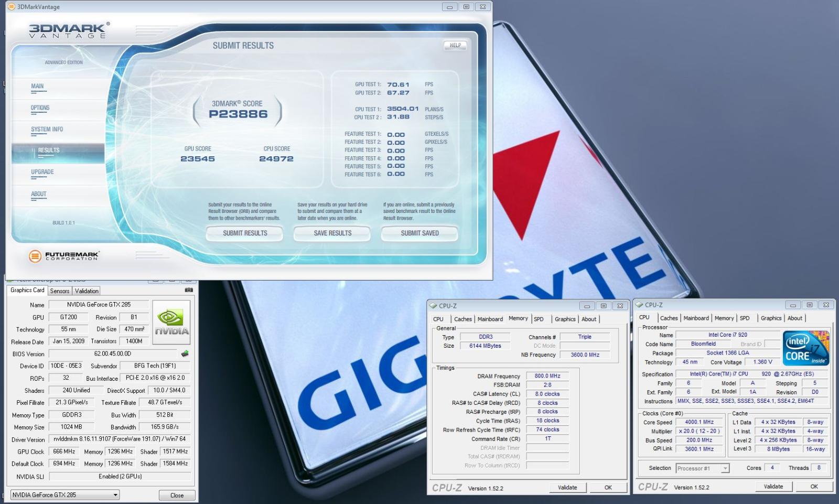Open the UPGRADE section in 3DMark Vantage
This screenshot has width=839, height=504.
[x=42, y=172]
